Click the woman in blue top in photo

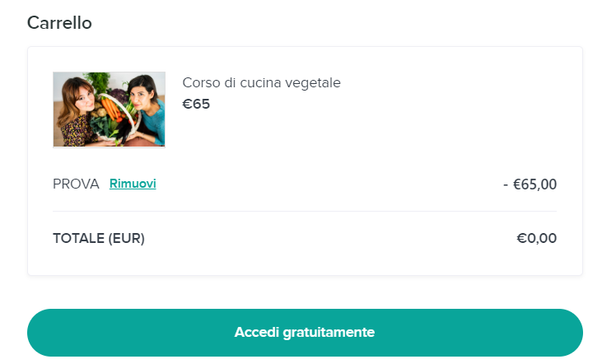147,110
